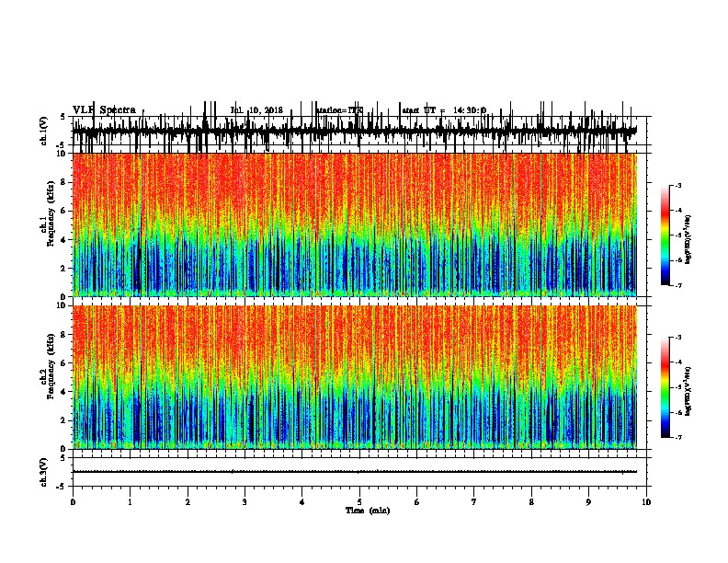Click time axis tick label '0'
This screenshot has height=563, width=728.
point(73,502)
